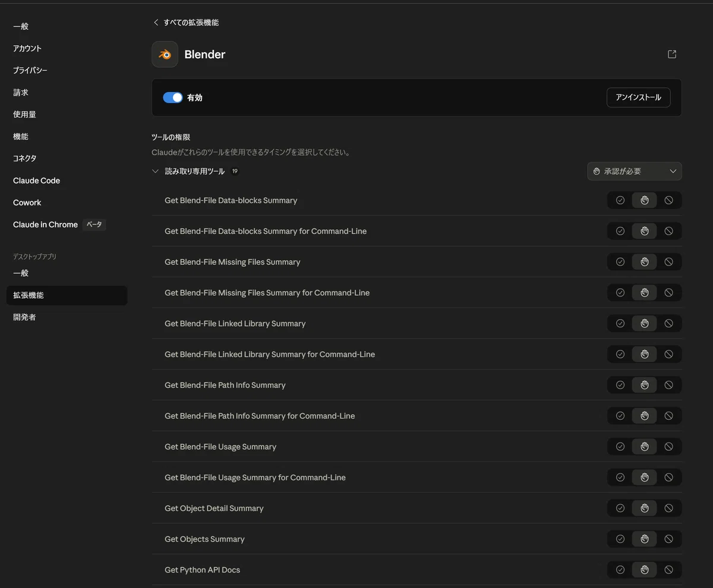Block Get Blend-File Usage Summary

tap(668, 447)
